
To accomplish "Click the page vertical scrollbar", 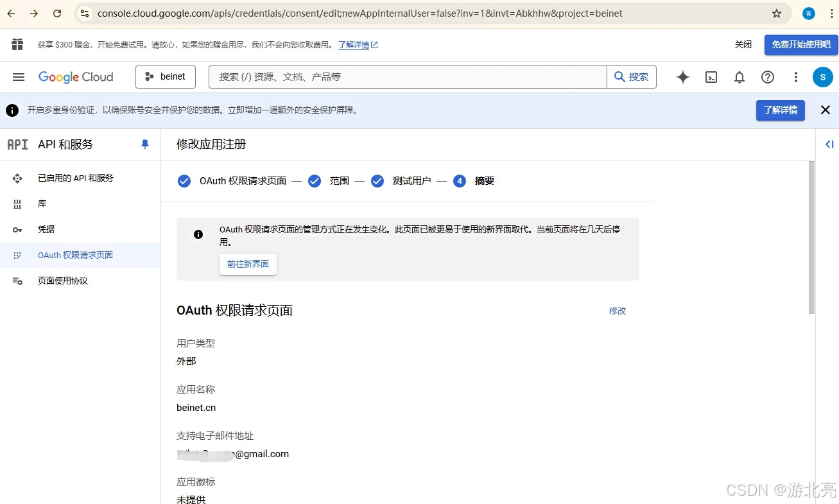I will pos(811,238).
